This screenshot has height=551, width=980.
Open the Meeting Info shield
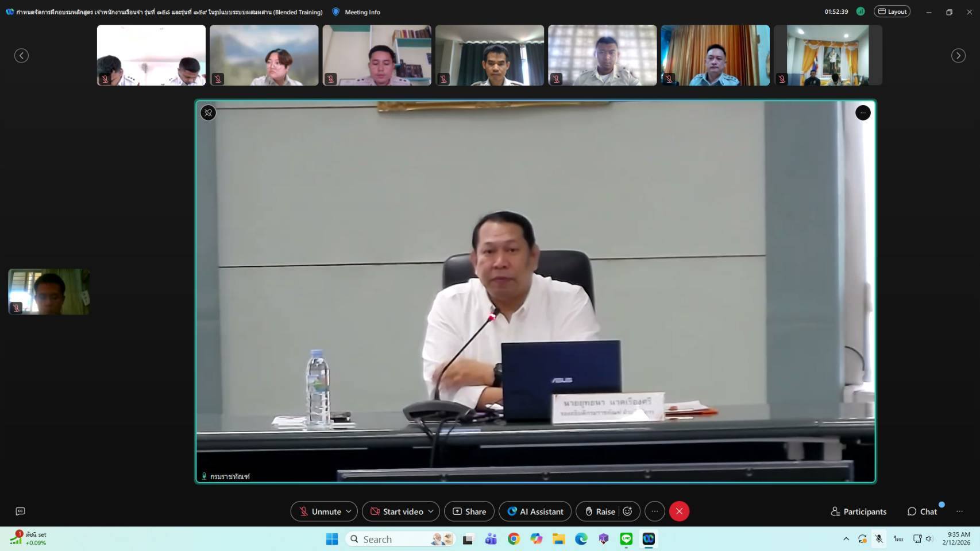coord(336,12)
